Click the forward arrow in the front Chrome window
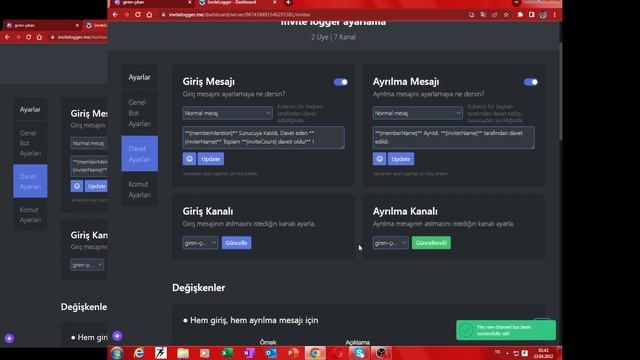The height and width of the screenshot is (360, 640). (x=127, y=15)
